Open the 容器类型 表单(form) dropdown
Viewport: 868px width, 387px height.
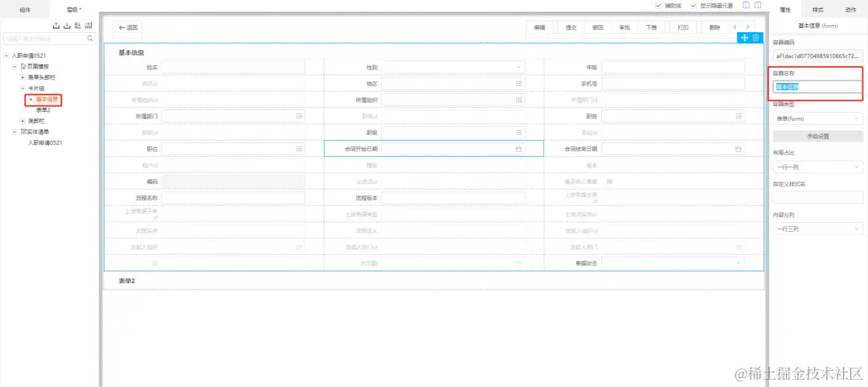(x=817, y=118)
